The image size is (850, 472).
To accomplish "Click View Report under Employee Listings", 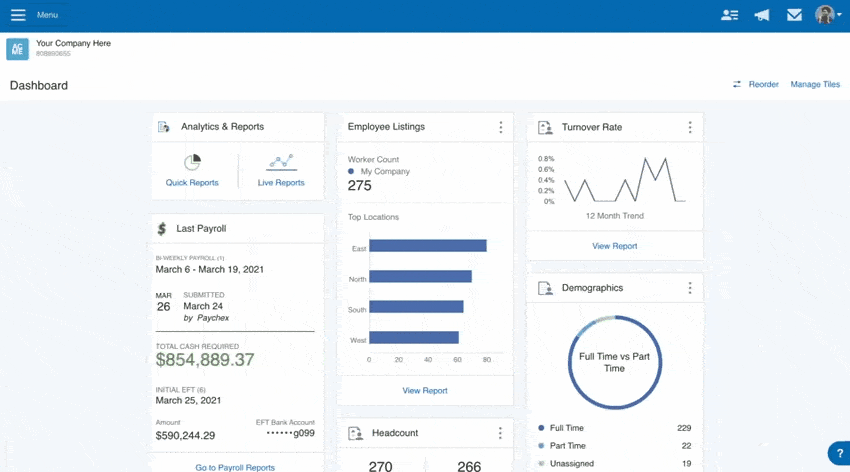I will [425, 391].
